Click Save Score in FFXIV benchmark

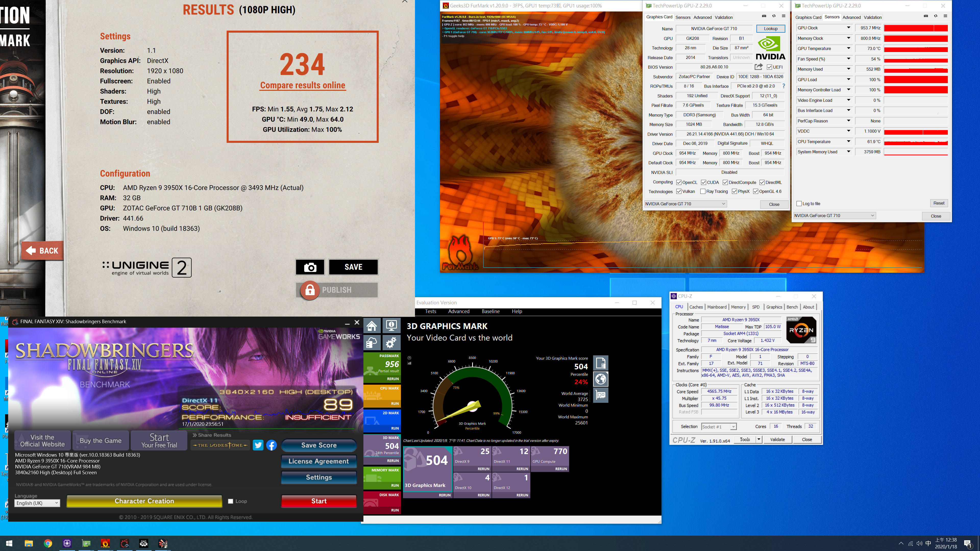(319, 445)
